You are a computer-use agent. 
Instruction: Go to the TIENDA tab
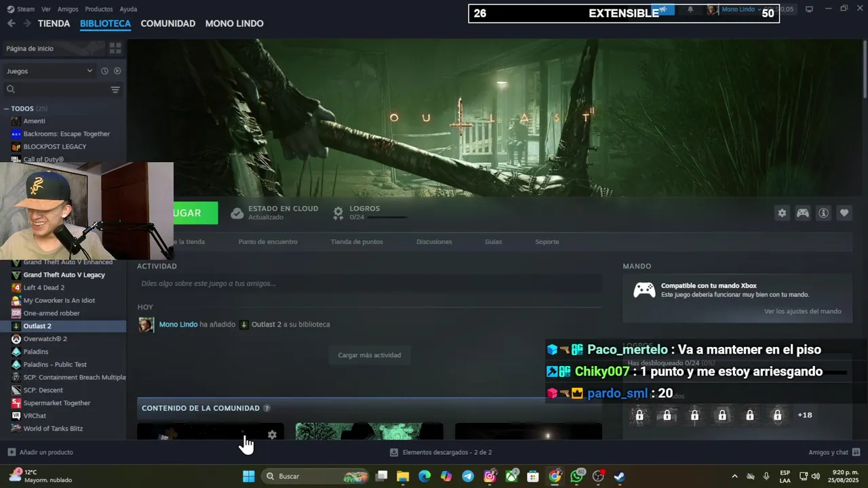(54, 23)
